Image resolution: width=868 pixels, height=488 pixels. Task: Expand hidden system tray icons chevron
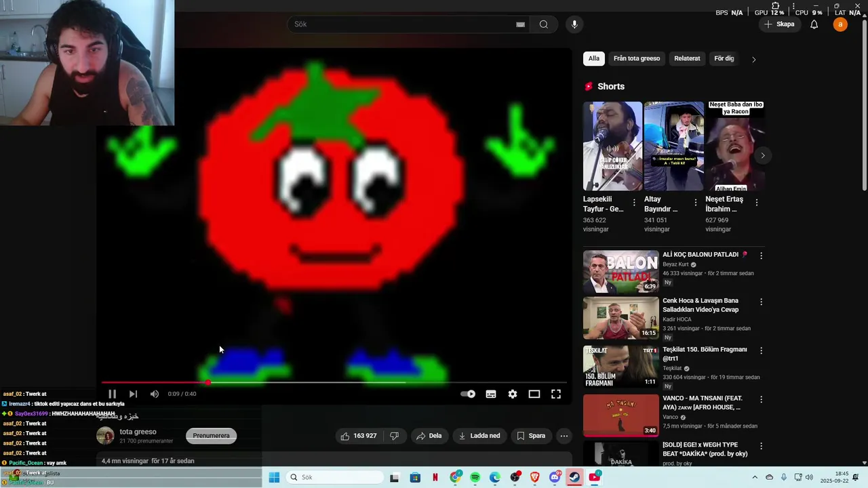[x=755, y=477]
